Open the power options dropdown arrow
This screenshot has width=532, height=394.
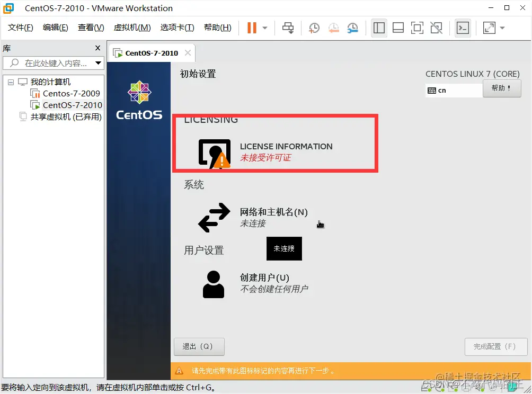tap(265, 28)
